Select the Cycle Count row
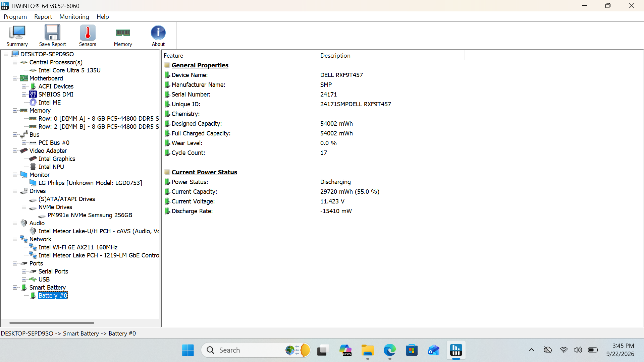The height and width of the screenshot is (362, 644). tap(402, 153)
